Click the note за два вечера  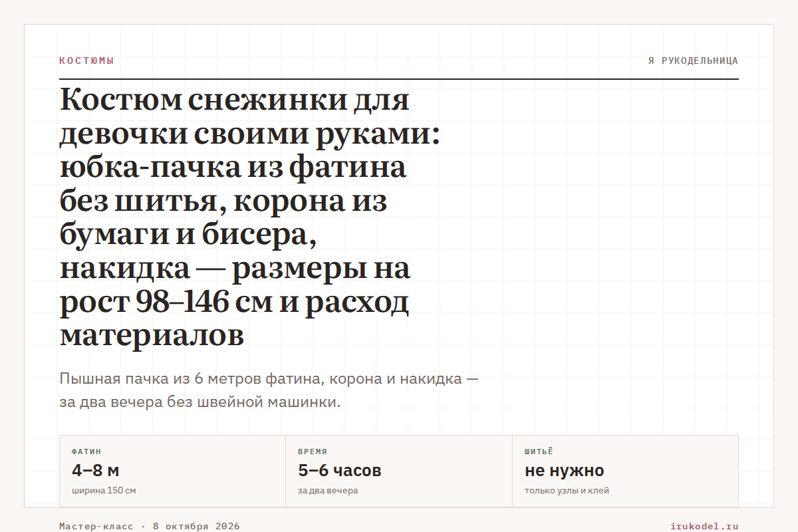point(328,491)
